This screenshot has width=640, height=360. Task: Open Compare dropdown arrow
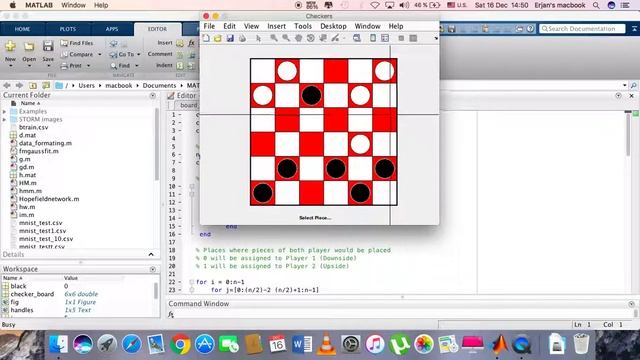tap(100, 54)
